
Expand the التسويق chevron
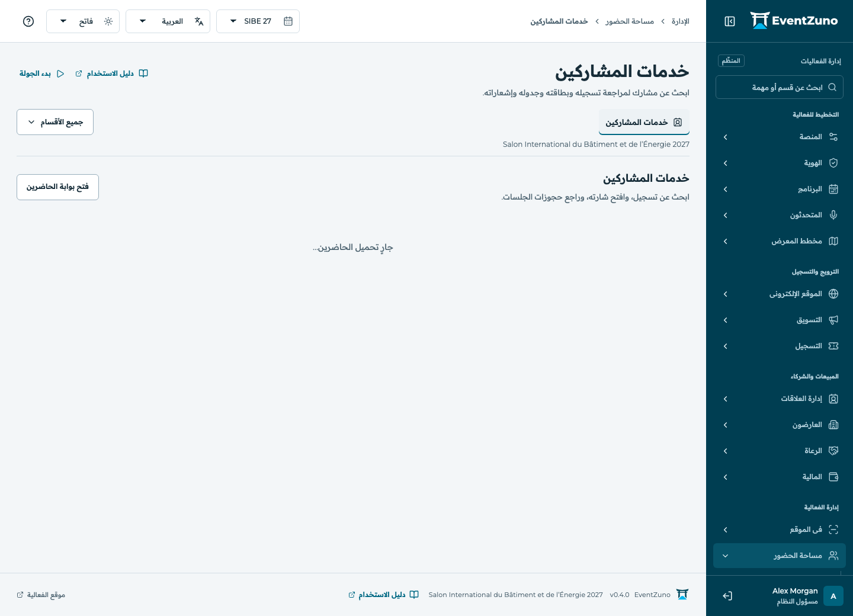point(726,320)
